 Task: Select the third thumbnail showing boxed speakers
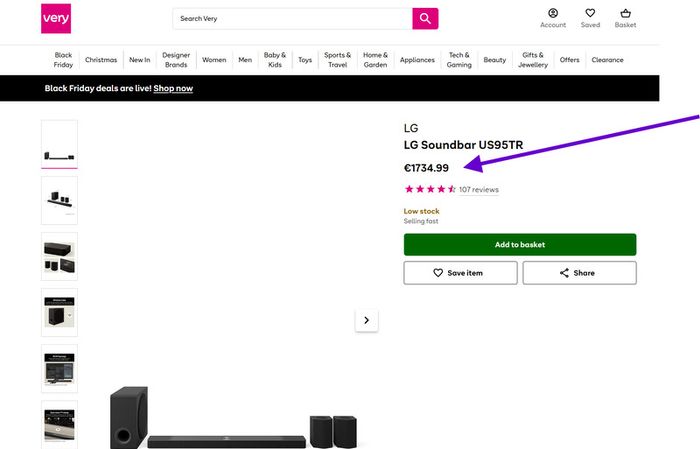pos(59,256)
